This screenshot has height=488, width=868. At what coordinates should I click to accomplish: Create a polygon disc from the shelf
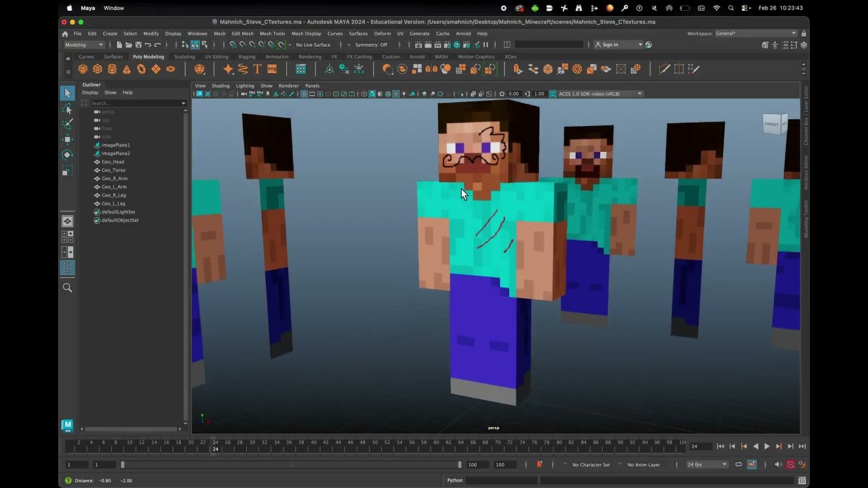coord(170,69)
